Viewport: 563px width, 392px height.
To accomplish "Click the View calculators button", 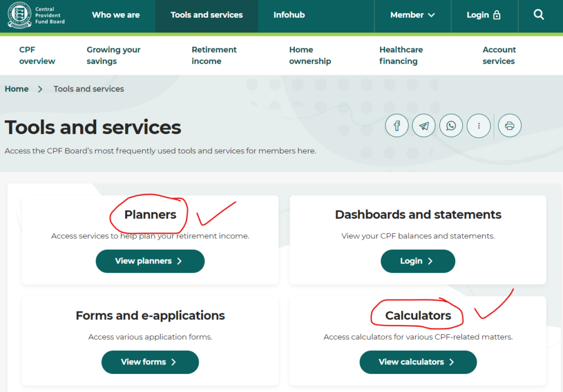I will (x=418, y=362).
